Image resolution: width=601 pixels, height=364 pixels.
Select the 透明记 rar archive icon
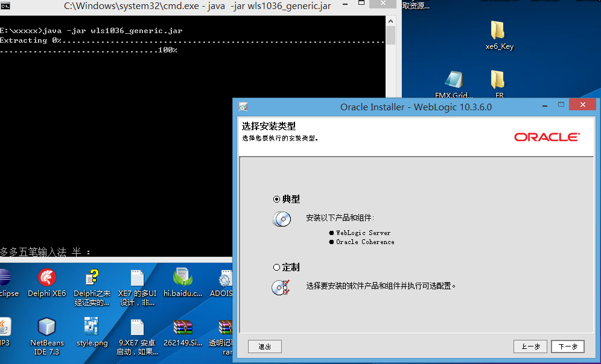coord(221,337)
